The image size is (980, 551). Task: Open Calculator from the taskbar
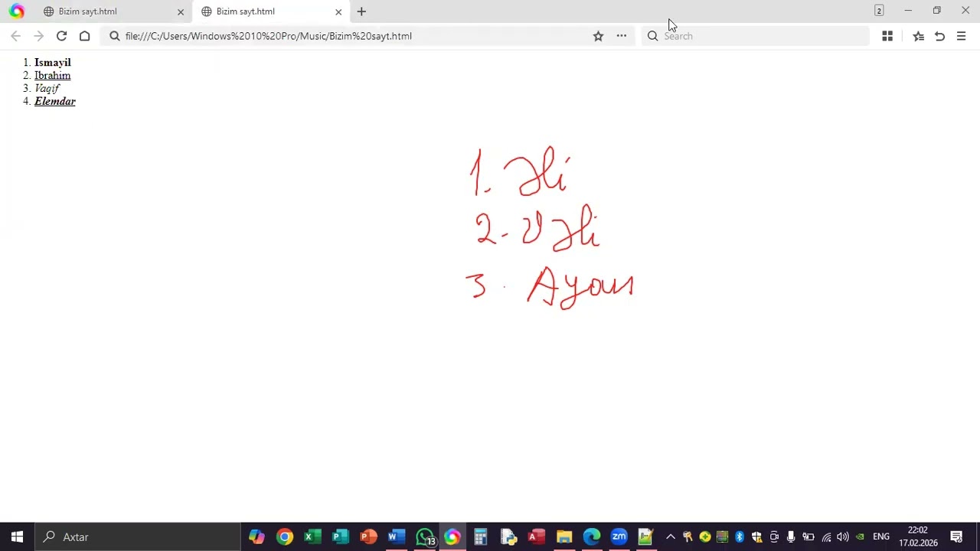click(x=480, y=537)
